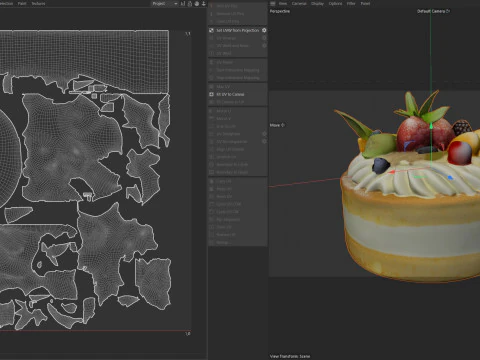Viewport: 480px width, 360px height.
Task: Open the viewport Panel menu
Action: (365, 3)
